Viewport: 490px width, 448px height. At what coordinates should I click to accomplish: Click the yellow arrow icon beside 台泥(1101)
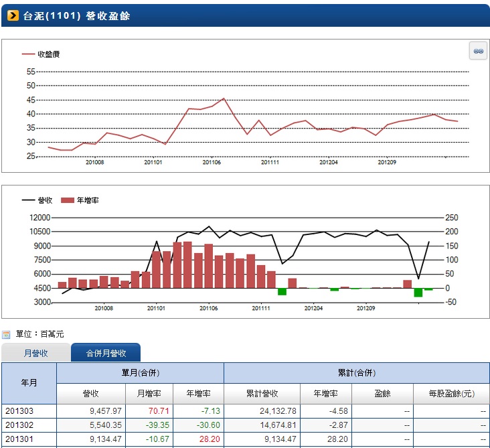[x=13, y=15]
